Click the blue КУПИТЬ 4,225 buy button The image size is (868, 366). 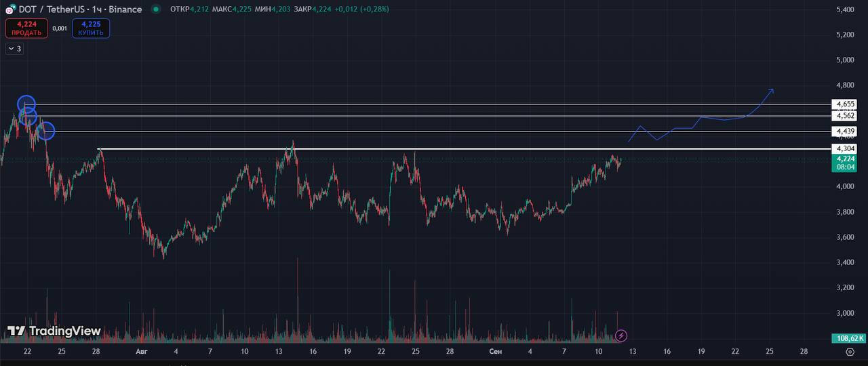coord(90,28)
